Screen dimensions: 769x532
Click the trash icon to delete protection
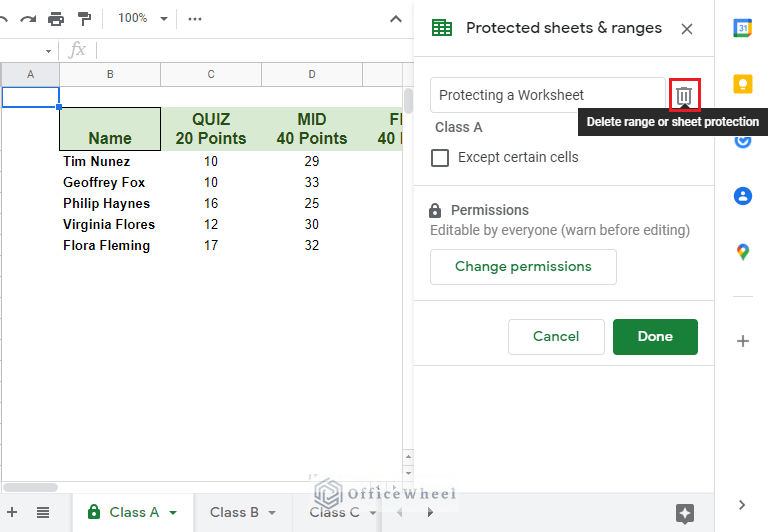(684, 95)
